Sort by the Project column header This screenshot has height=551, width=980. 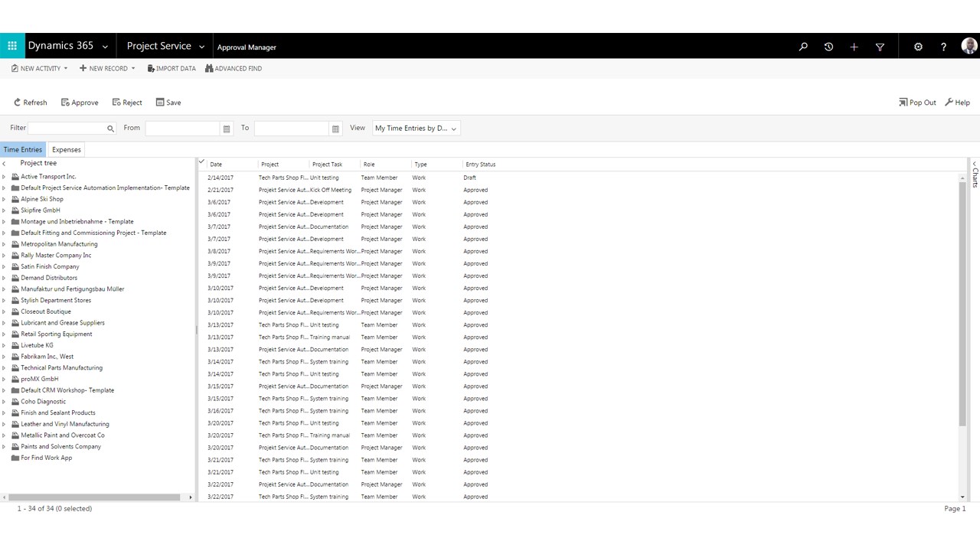coord(269,165)
